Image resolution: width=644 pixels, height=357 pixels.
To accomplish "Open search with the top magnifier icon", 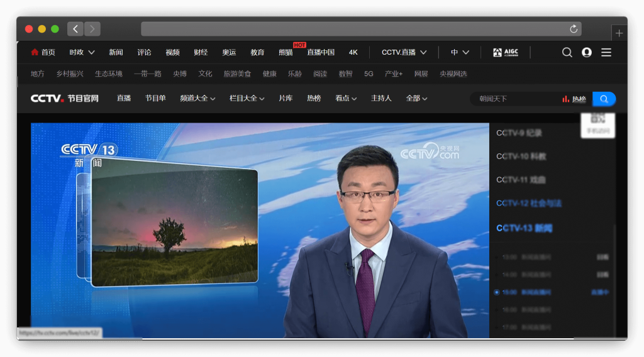I will [567, 52].
